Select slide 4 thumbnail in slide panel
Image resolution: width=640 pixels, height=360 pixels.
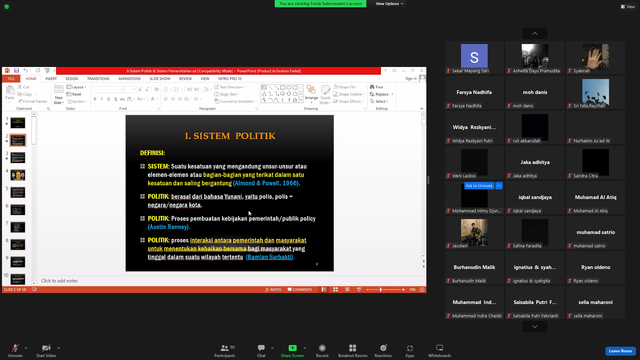pos(18,175)
